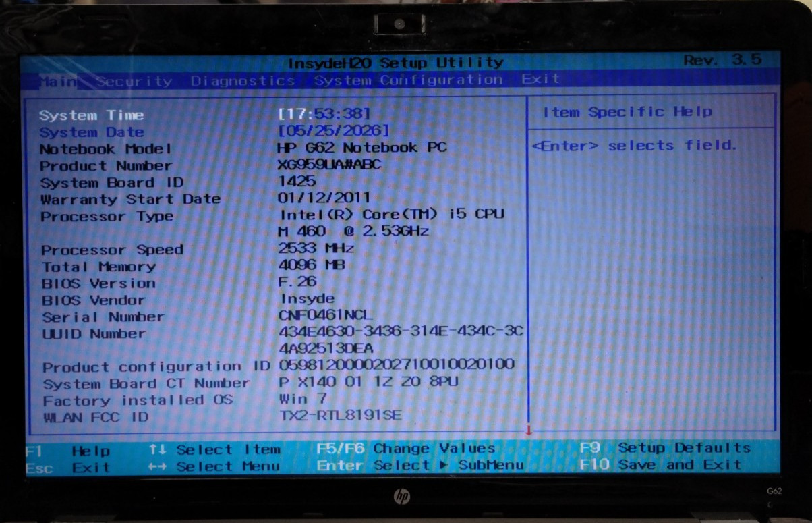
Task: Click Win 7 OS value
Action: (302, 399)
